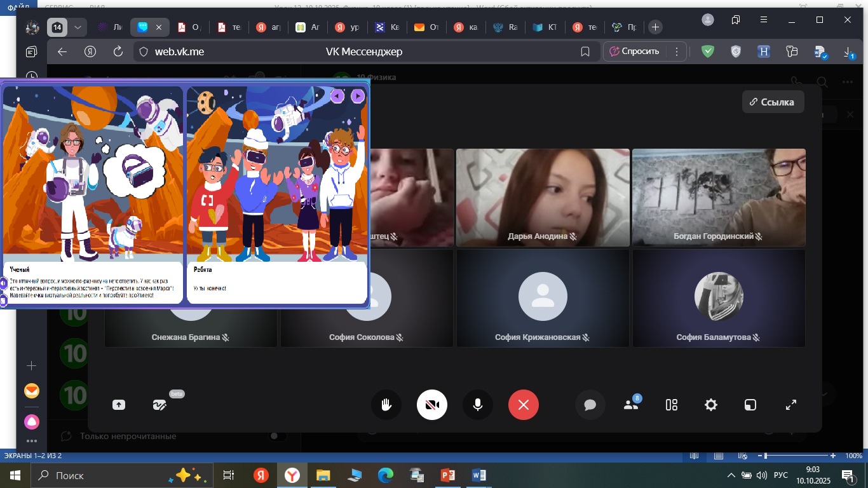Open a new browser tab

tap(656, 27)
